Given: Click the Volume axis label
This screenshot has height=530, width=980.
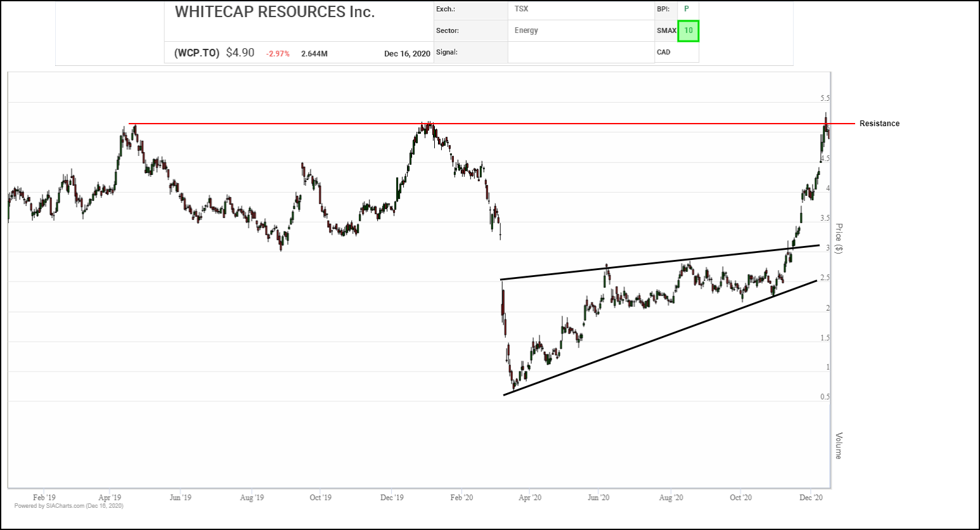Looking at the screenshot, I should click(839, 446).
